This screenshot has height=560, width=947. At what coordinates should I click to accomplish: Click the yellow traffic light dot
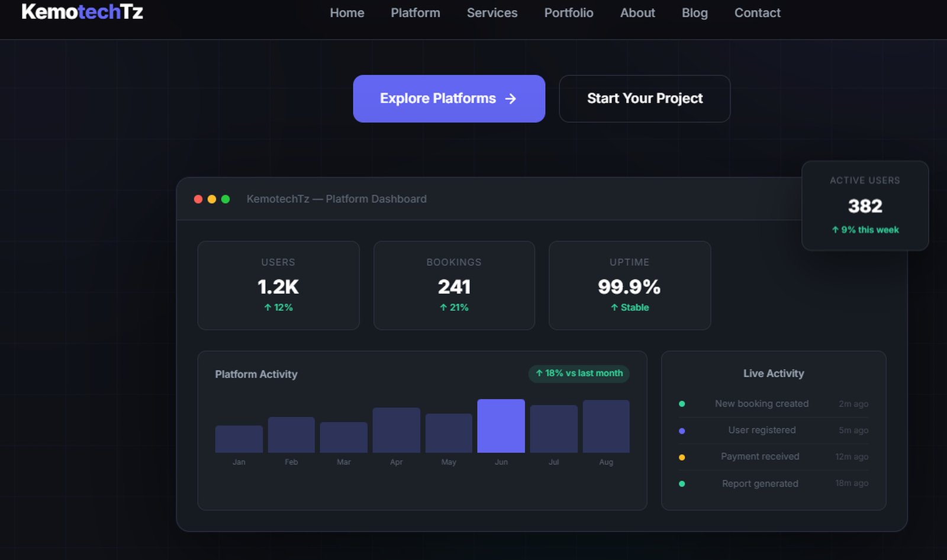pos(212,199)
